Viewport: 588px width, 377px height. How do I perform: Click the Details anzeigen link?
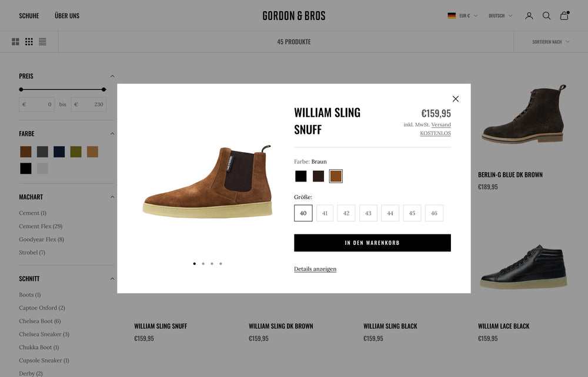pos(315,269)
